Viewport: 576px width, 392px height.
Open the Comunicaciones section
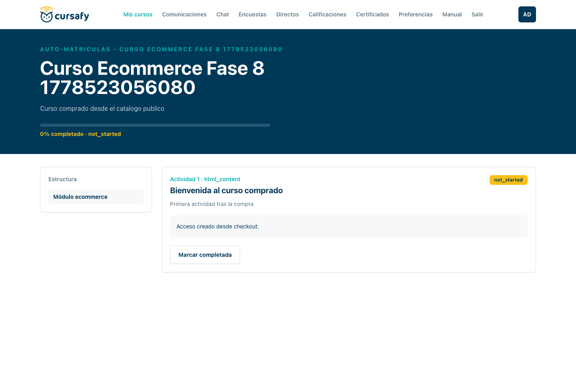point(184,14)
